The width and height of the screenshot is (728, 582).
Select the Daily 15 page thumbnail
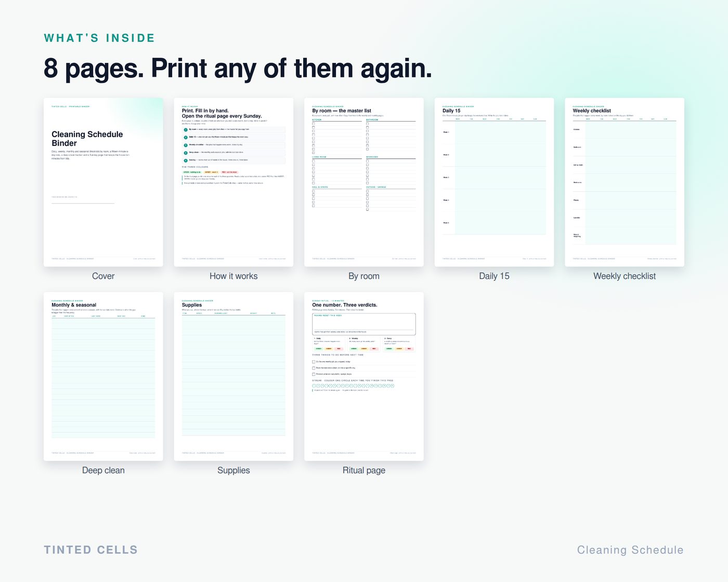tap(494, 182)
